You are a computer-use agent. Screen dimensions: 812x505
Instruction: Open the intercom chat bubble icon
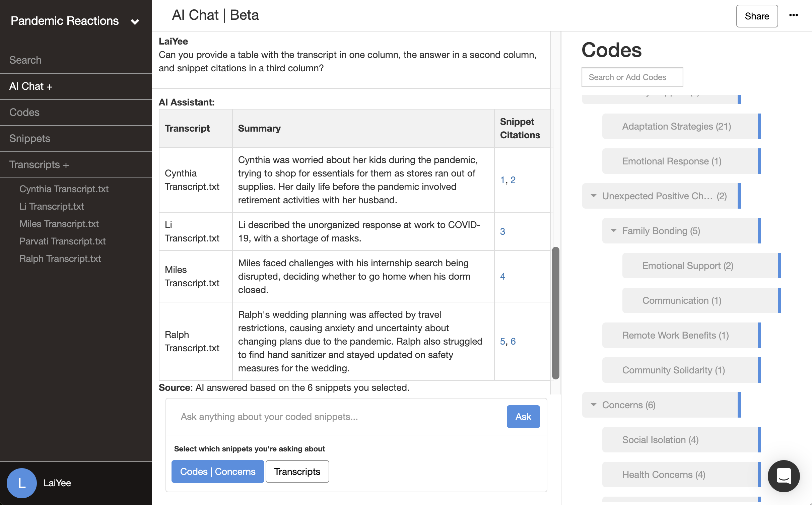click(x=783, y=476)
